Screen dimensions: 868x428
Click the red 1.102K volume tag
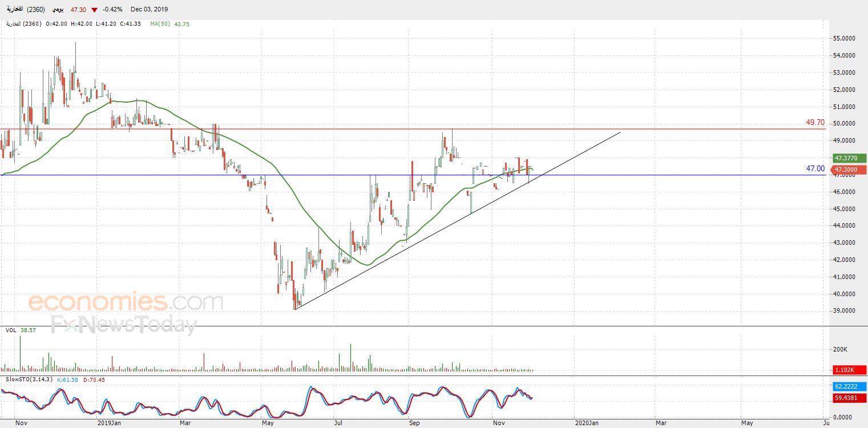(x=848, y=369)
